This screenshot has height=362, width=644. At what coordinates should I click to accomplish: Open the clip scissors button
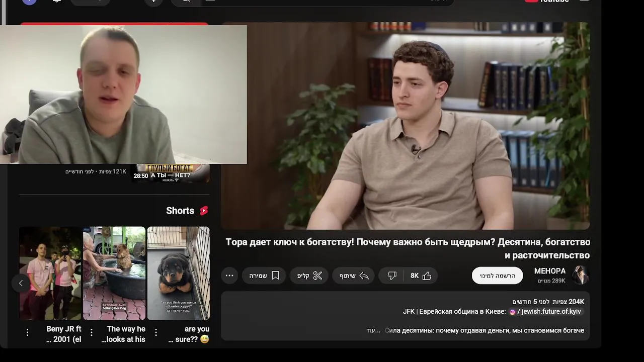click(x=309, y=276)
